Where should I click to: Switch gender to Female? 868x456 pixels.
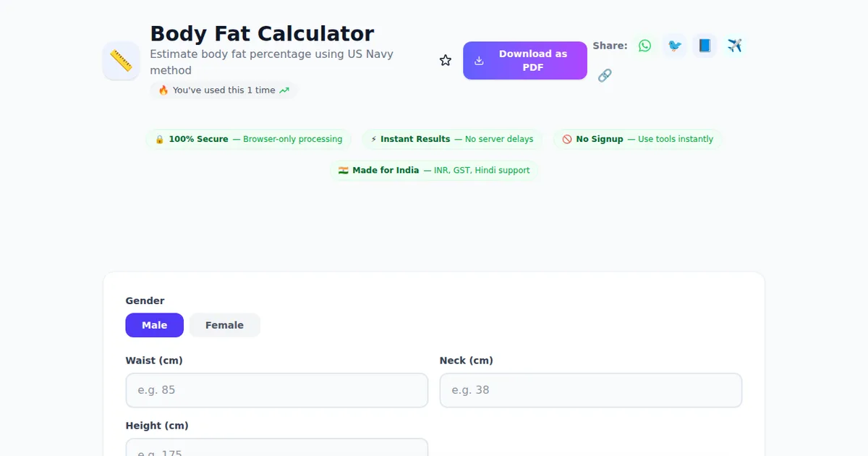(224, 325)
